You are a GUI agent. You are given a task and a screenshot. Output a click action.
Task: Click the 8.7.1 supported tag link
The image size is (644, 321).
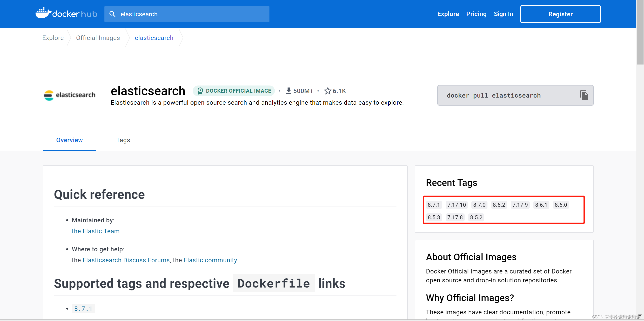tap(83, 308)
